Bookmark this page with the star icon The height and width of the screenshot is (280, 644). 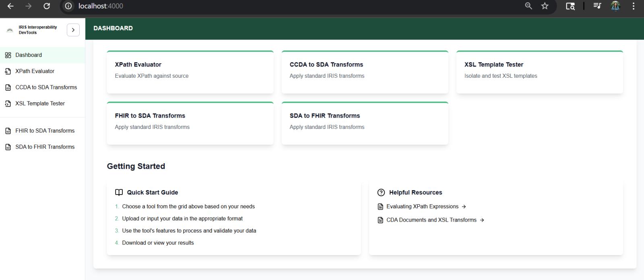[x=545, y=6]
